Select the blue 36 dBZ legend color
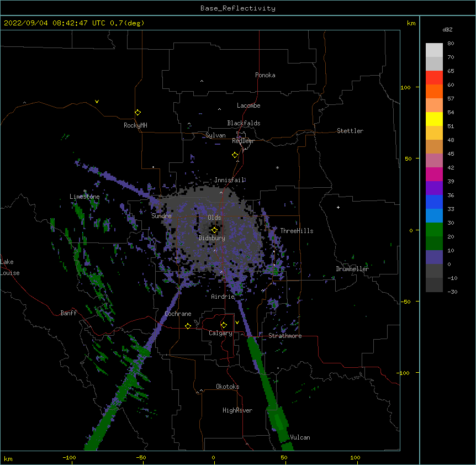Viewport: 476px width, 465px height. click(434, 202)
